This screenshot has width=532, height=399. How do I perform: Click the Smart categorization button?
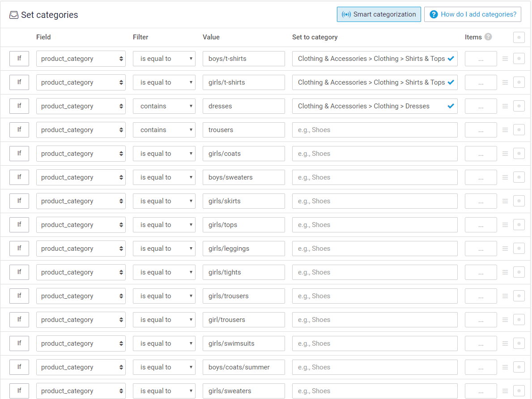tap(379, 14)
